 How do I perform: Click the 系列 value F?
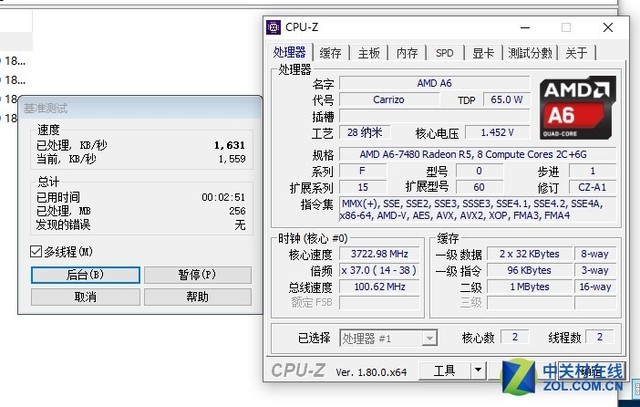tap(362, 171)
